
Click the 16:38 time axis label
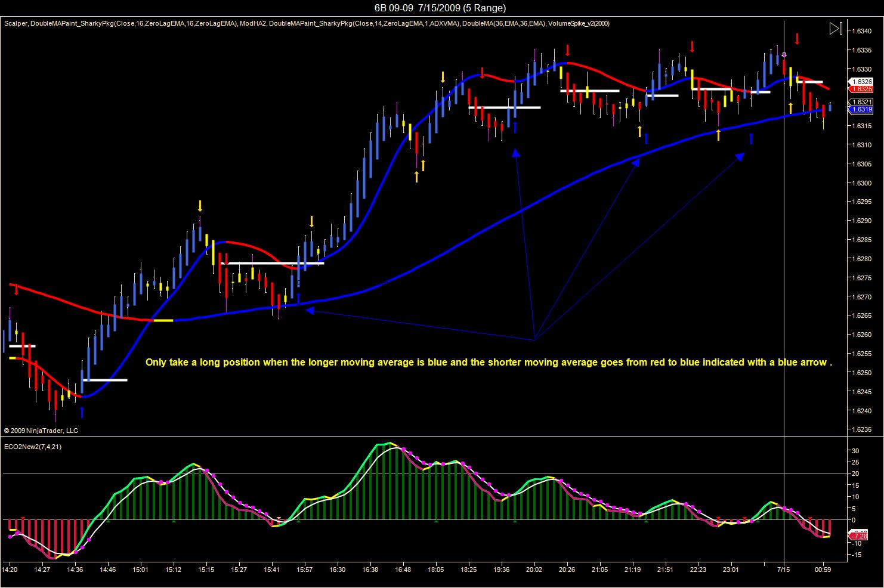click(x=370, y=570)
